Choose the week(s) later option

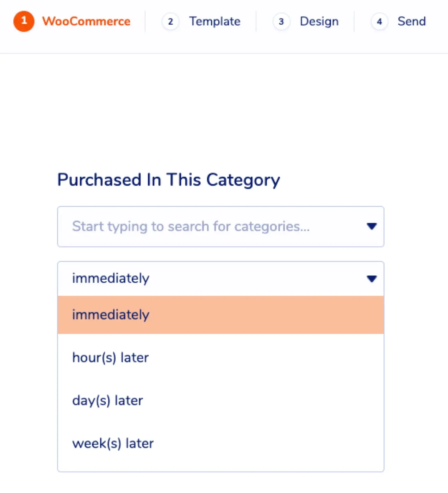pos(220,443)
